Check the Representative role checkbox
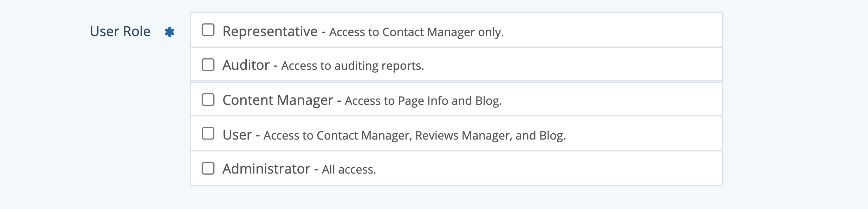Image resolution: width=868 pixels, height=209 pixels. coord(208,30)
